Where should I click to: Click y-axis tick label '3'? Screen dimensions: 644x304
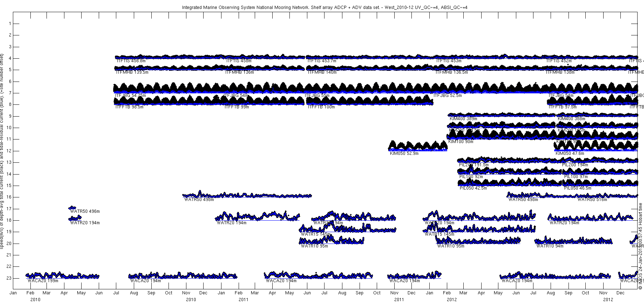pyautogui.click(x=10, y=47)
